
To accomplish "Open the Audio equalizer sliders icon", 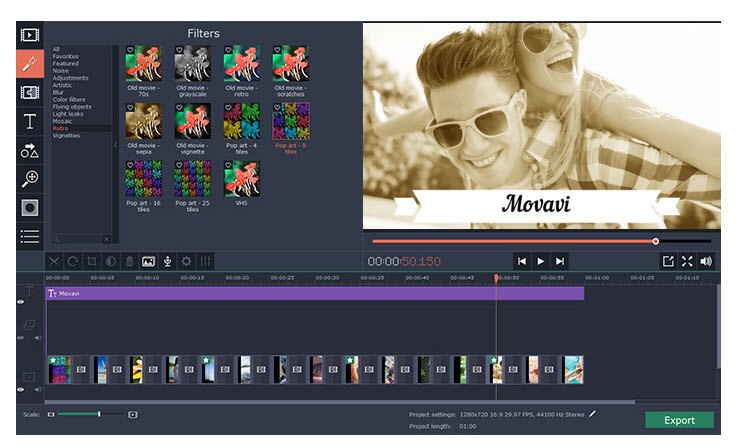I will click(205, 261).
